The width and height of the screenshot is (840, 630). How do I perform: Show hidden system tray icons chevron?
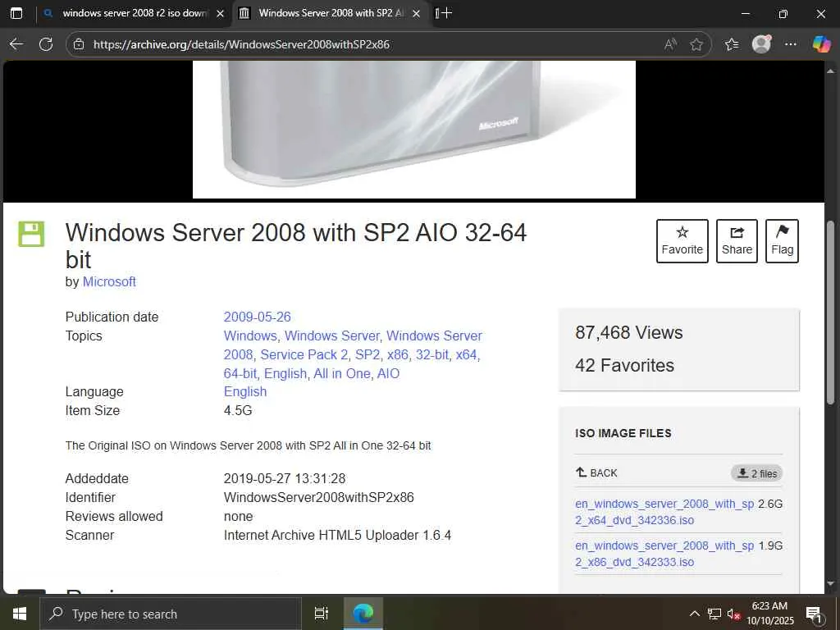(694, 614)
